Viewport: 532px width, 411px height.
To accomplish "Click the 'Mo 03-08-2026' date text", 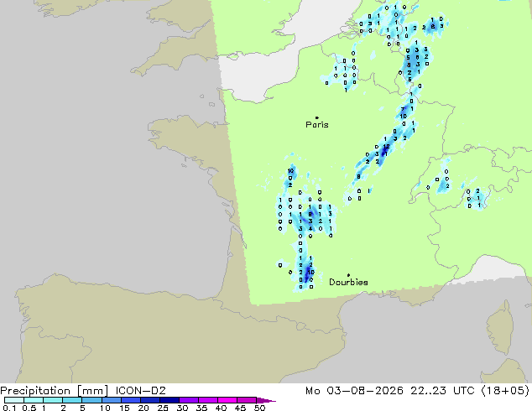I will (354, 391).
